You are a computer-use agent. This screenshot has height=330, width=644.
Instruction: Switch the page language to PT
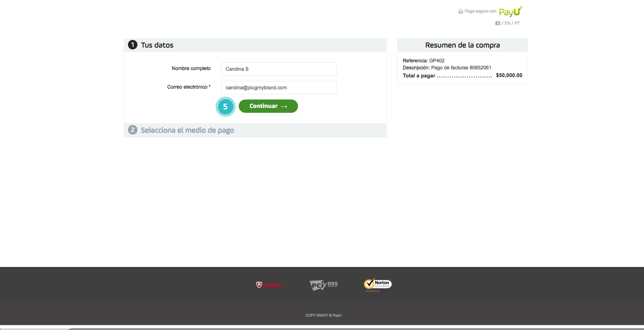pyautogui.click(x=517, y=23)
